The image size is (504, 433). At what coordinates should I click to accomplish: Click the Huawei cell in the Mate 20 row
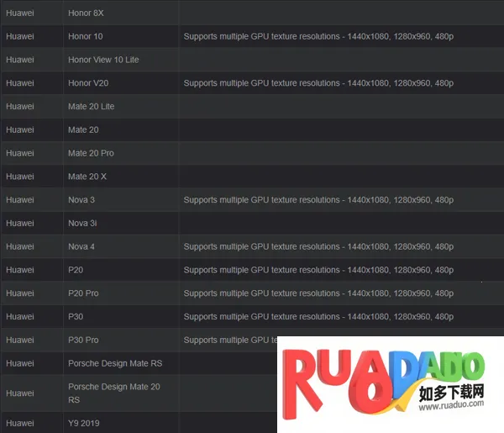(20, 130)
